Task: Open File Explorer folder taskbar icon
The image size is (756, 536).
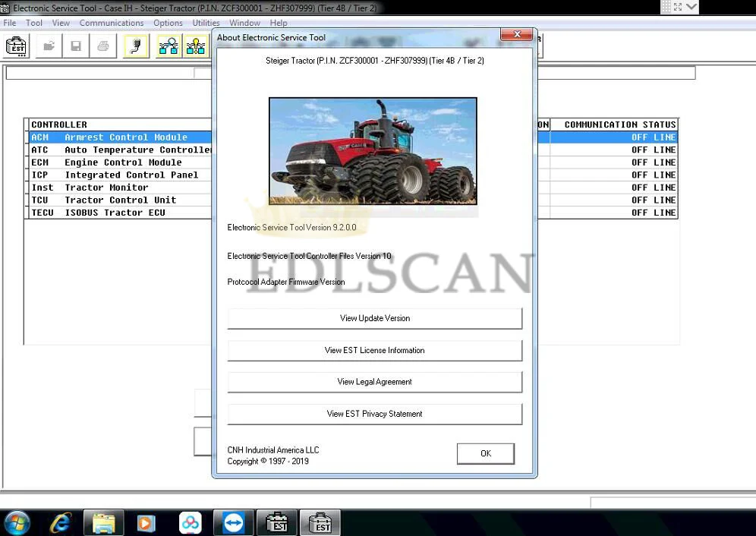Action: coord(104,523)
